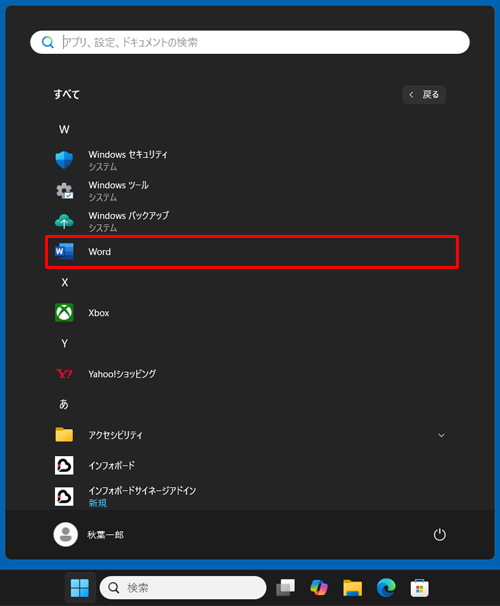Jump via the W letter header

64,129
